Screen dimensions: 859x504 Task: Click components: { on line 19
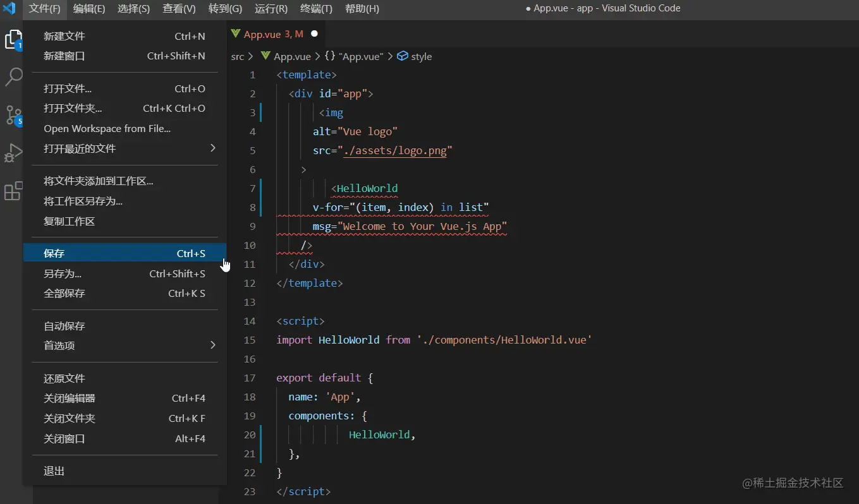click(327, 416)
